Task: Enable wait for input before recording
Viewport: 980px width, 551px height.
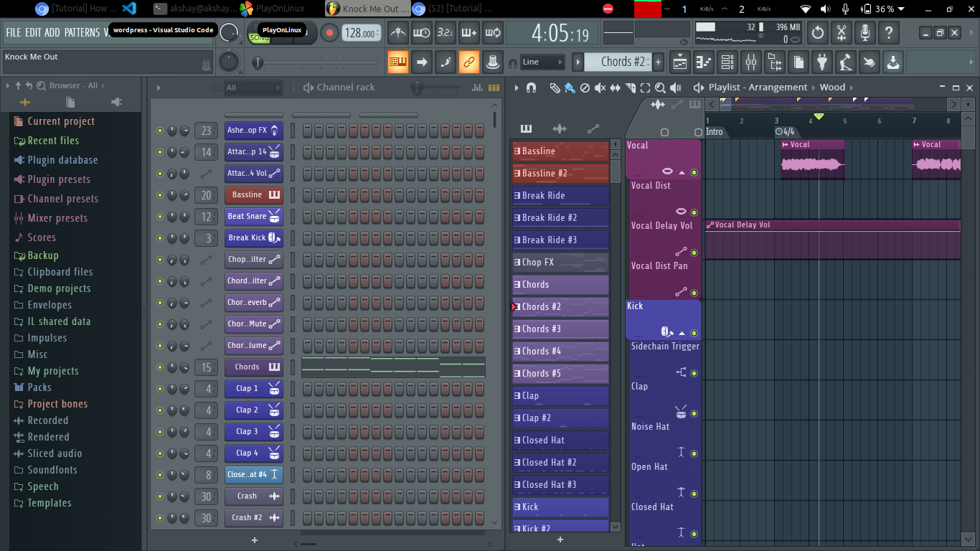Action: tap(422, 33)
